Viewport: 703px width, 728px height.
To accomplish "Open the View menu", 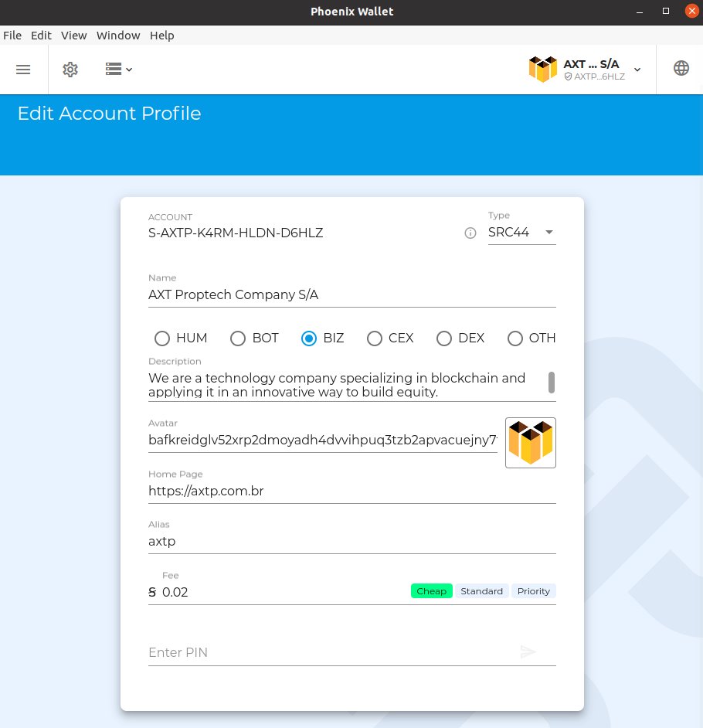I will [74, 36].
